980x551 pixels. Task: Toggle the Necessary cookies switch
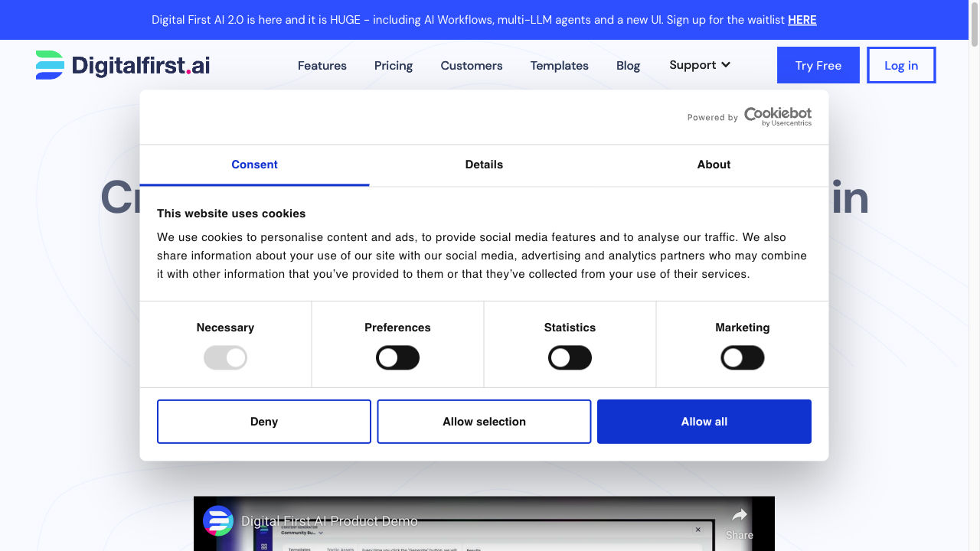point(225,357)
